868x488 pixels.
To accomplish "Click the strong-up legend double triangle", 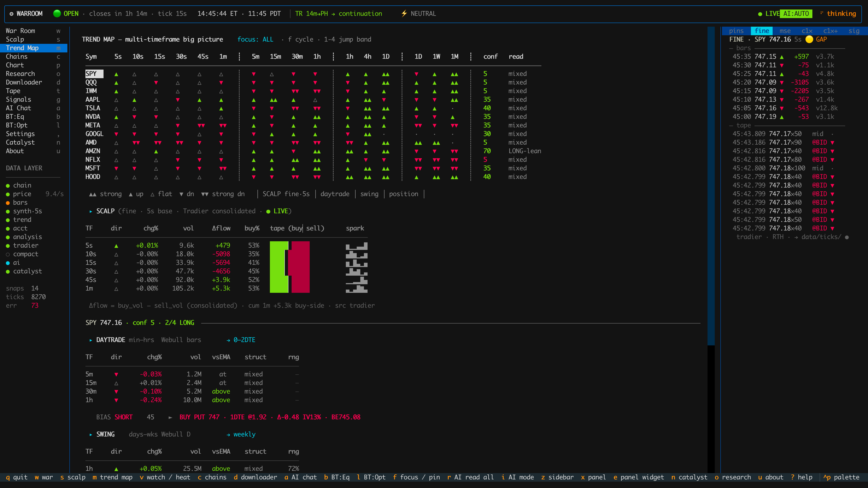I will (93, 194).
